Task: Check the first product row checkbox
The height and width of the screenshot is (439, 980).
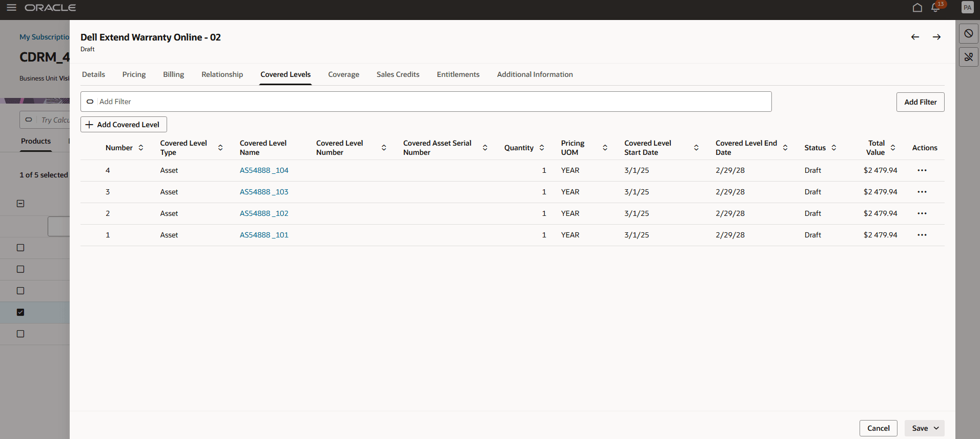Action: tap(21, 248)
